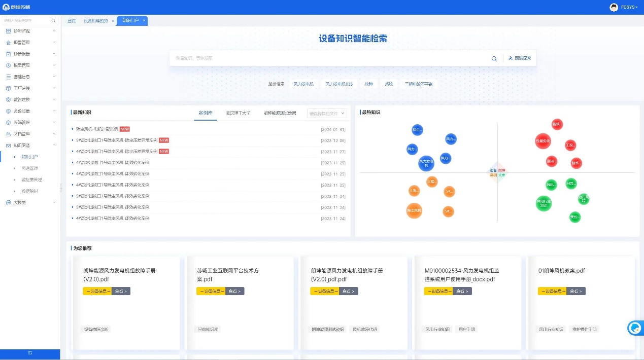Click the 工厂建模 cube icon

pos(8,88)
